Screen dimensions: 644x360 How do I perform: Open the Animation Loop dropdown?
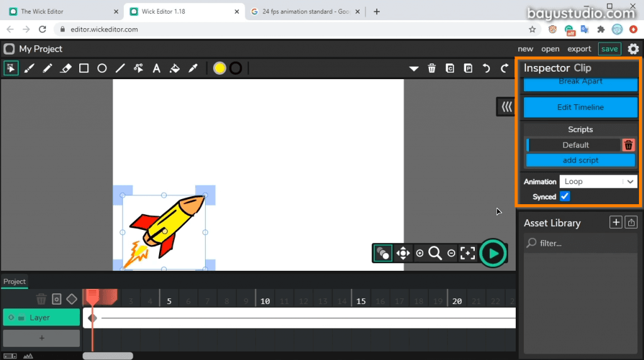coord(598,182)
